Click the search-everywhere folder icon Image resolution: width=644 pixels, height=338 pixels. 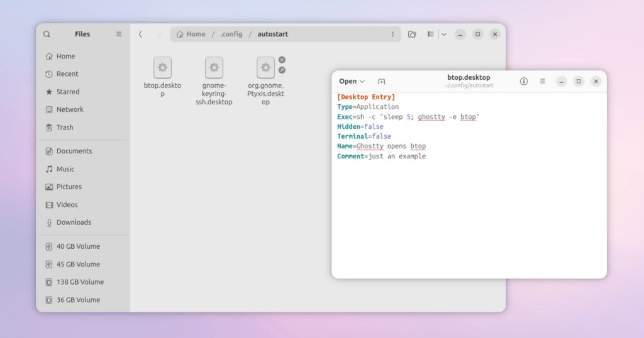point(412,35)
